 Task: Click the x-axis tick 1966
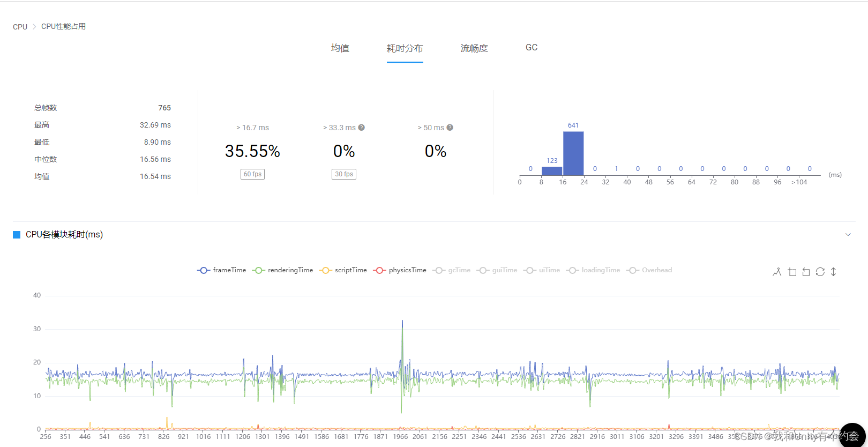click(400, 437)
